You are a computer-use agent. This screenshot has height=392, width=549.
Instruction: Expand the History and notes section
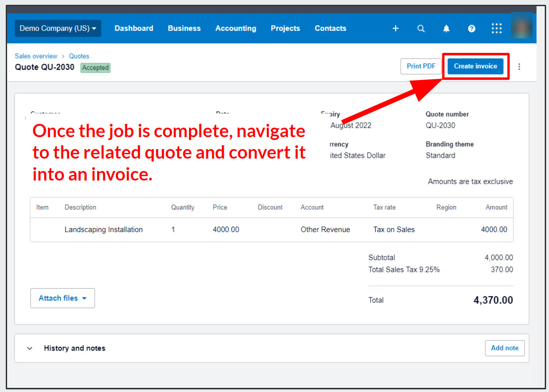click(30, 348)
